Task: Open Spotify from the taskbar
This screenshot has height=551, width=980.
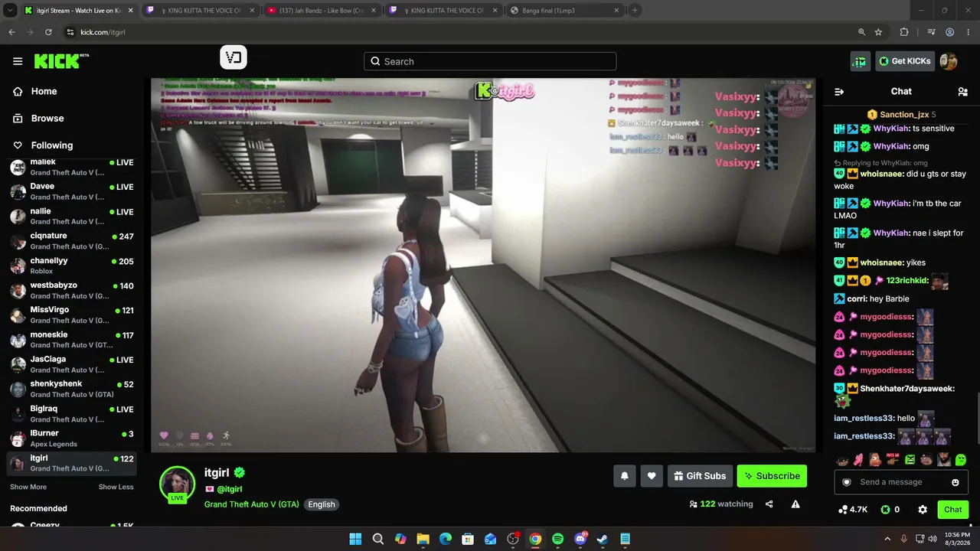Action: [x=557, y=540]
